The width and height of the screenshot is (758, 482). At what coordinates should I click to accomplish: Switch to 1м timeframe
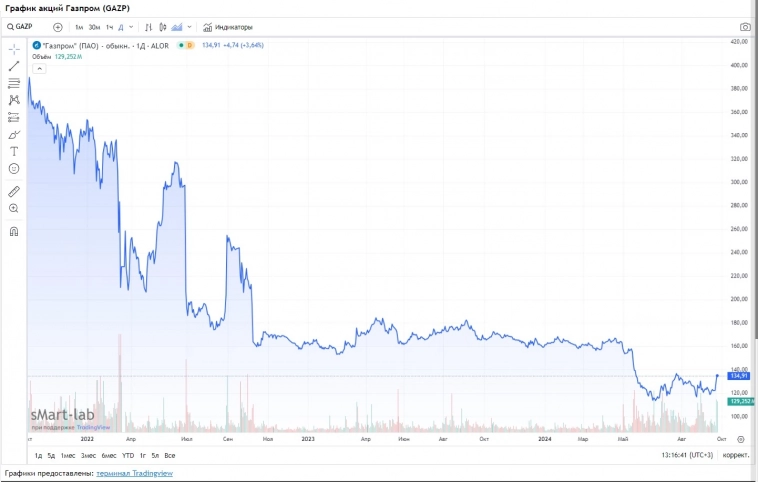tap(79, 28)
